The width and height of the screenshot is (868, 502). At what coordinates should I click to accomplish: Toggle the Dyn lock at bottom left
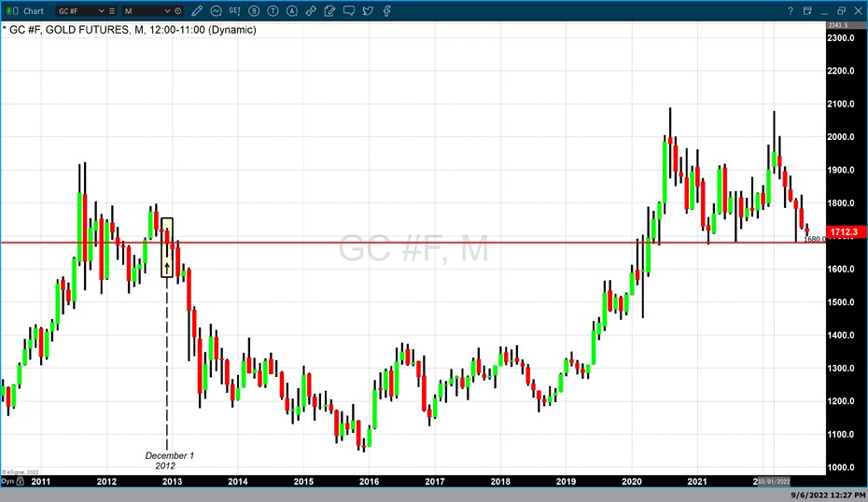(x=8, y=481)
